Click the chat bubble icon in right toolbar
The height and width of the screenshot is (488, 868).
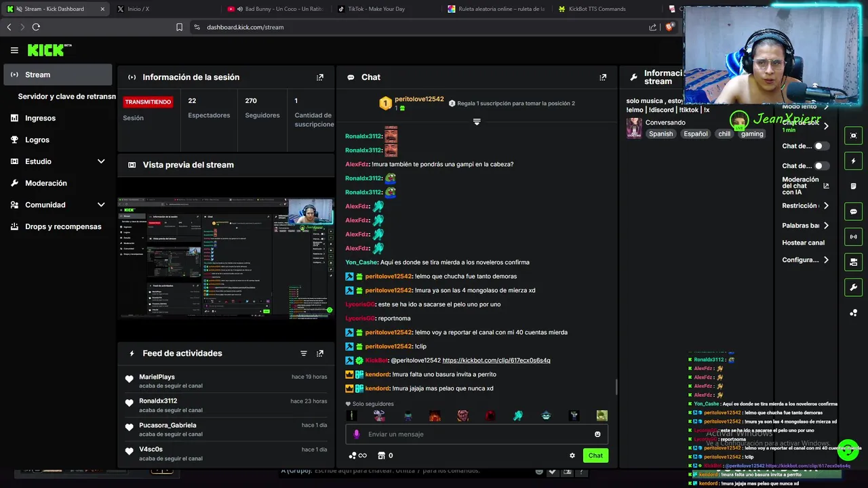pos(853,211)
